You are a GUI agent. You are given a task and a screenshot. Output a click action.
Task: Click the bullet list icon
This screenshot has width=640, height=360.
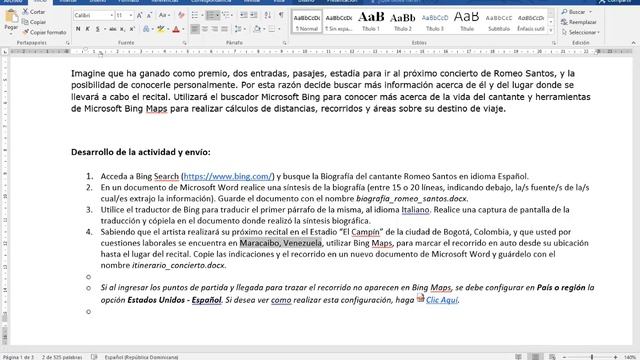click(x=195, y=15)
